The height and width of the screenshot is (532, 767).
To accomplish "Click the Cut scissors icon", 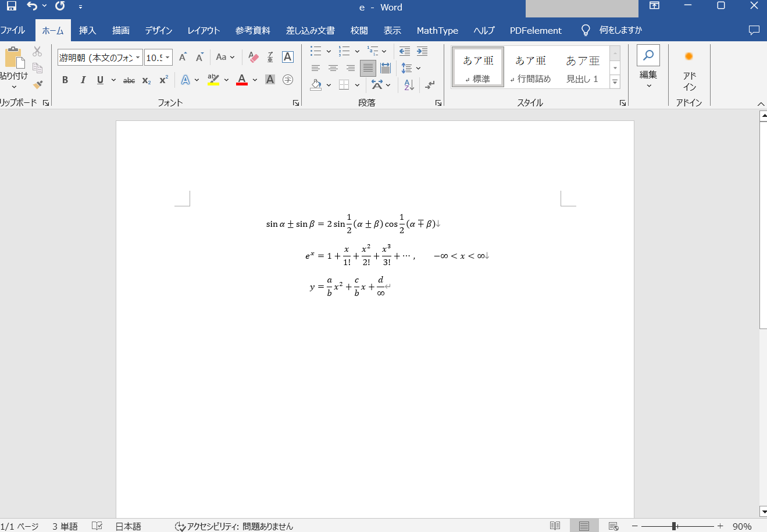I will (x=37, y=52).
